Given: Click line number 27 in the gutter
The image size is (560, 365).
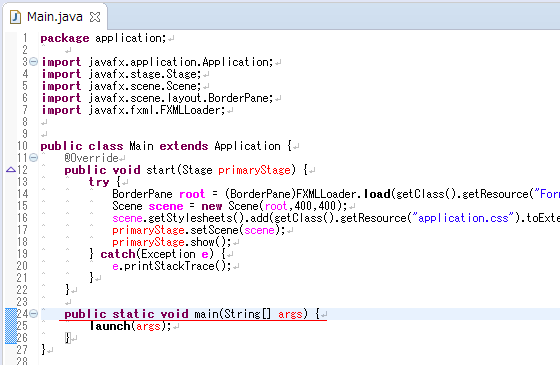Looking at the screenshot, I should (22, 350).
